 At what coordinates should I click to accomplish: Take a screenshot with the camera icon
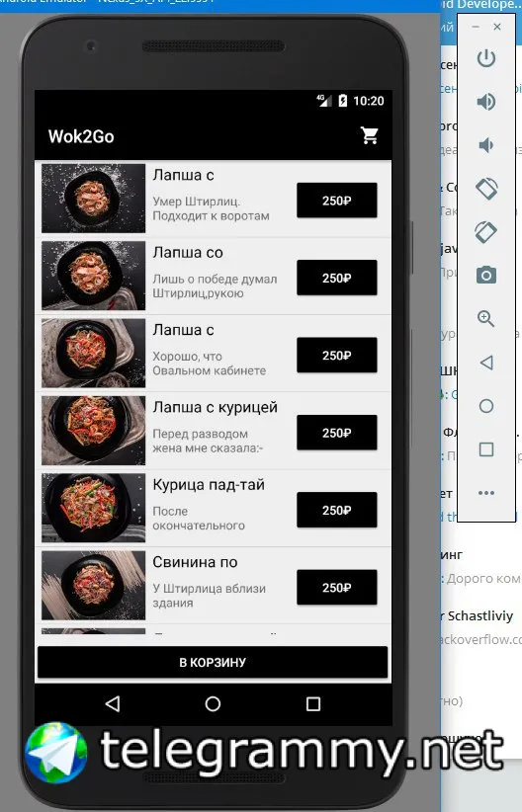tap(486, 275)
